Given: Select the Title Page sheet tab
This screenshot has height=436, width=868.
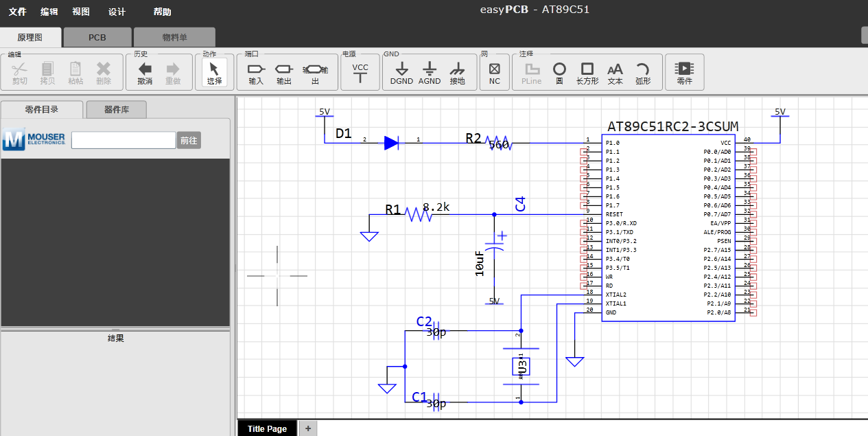Looking at the screenshot, I should (x=267, y=428).
